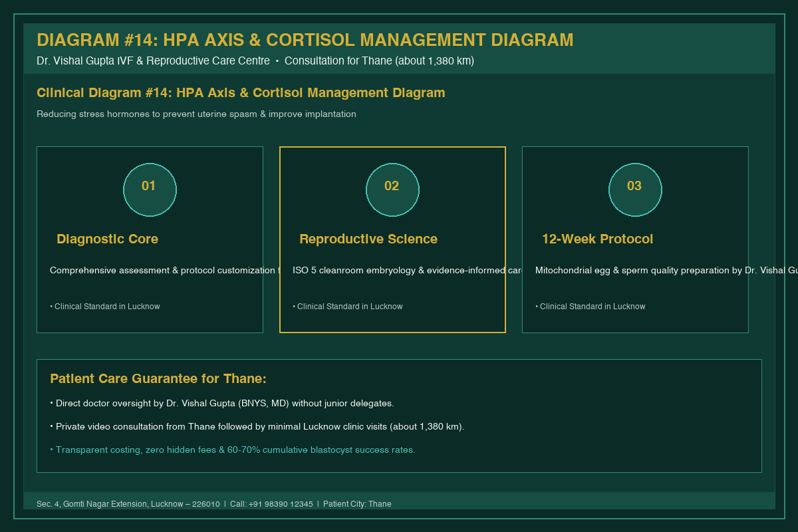Click 'Clinical Standard in Lucknow' under Diagnostic Core

coord(105,307)
